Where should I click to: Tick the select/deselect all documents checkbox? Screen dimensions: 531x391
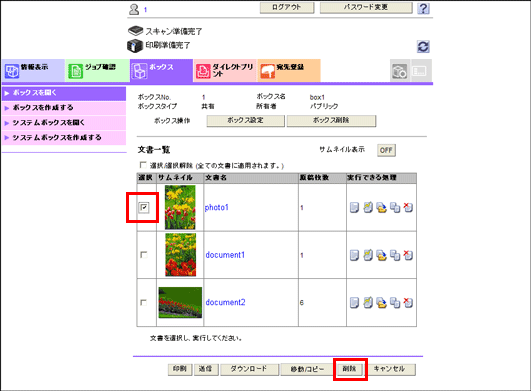tap(143, 165)
